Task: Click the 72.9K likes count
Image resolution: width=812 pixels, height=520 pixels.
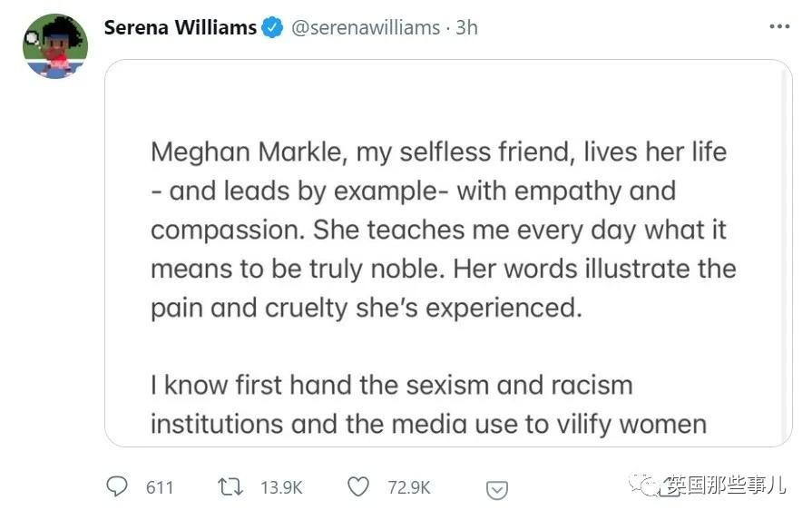Action: pos(409,487)
